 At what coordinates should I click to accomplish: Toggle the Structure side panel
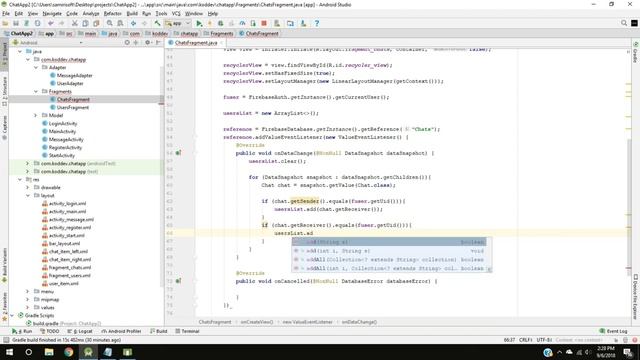coord(4,92)
